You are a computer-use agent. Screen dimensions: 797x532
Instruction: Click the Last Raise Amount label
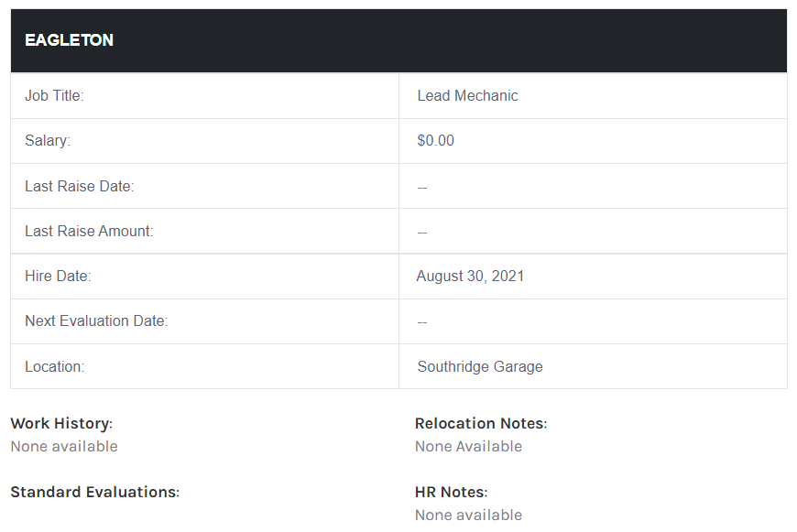point(89,231)
